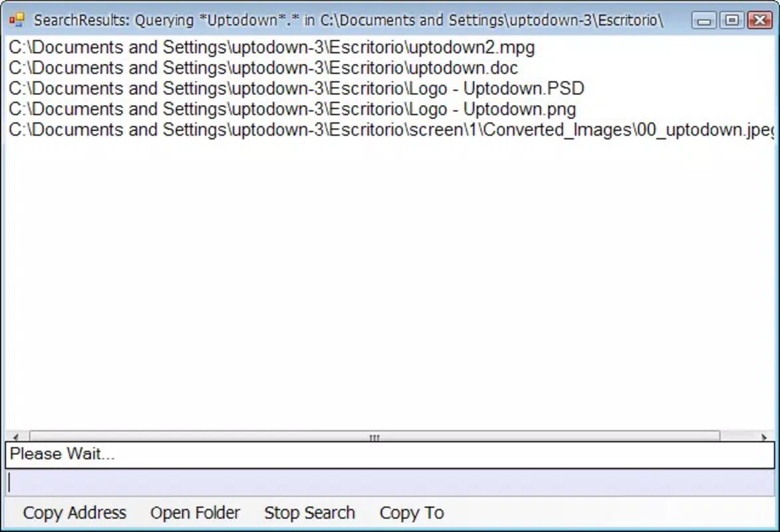Click the left arrow of horizontal scrollbar
The height and width of the screenshot is (532, 780).
coord(16,437)
